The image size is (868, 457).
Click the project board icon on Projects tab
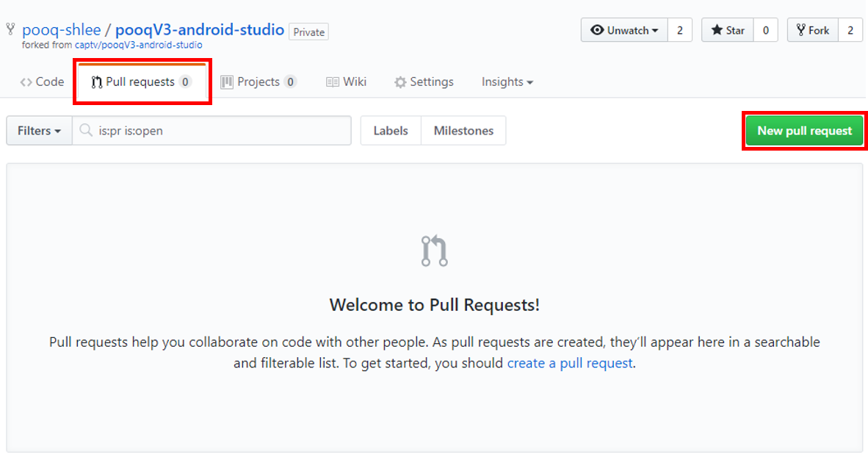227,82
